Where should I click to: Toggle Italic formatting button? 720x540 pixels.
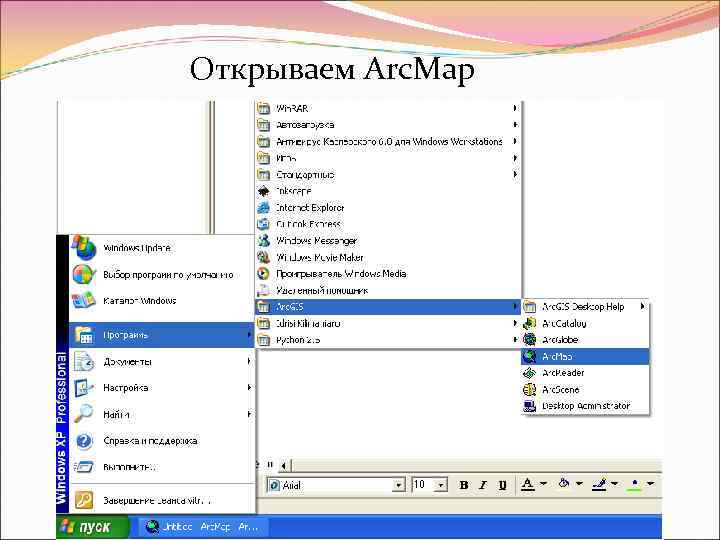pyautogui.click(x=483, y=485)
